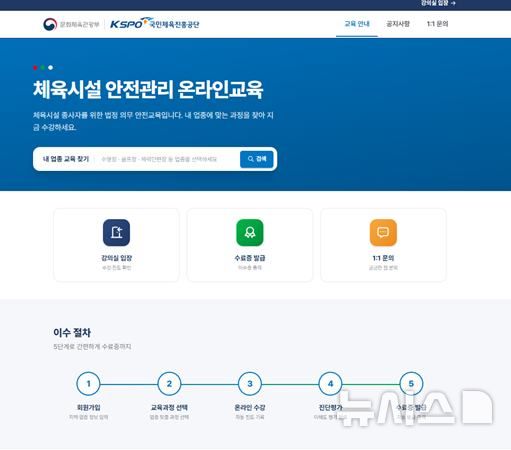Click the 이수 절차 section heading
The image size is (511, 450).
click(x=72, y=332)
